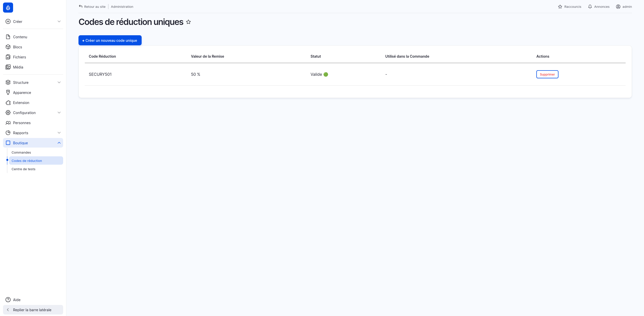The image size is (644, 316).
Task: Toggle the page shortcut star beside title
Action: click(x=188, y=22)
